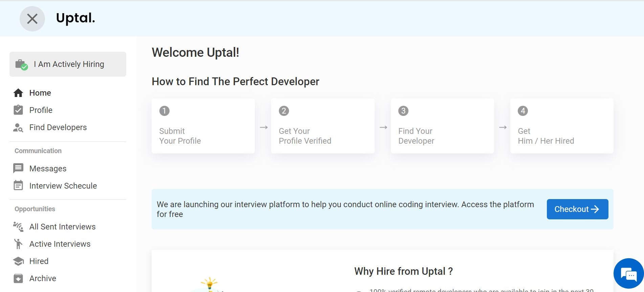Click the Messages chat icon
Screen dimensions: 644x292
click(18, 168)
